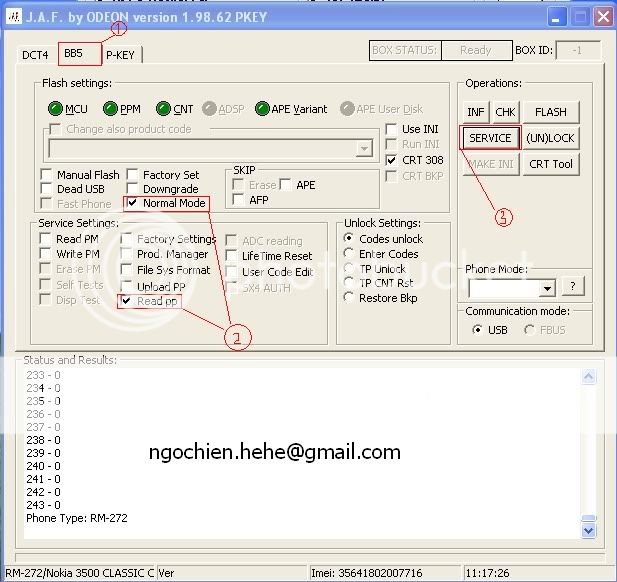Select USB communication mode
617x582 pixels.
477,330
